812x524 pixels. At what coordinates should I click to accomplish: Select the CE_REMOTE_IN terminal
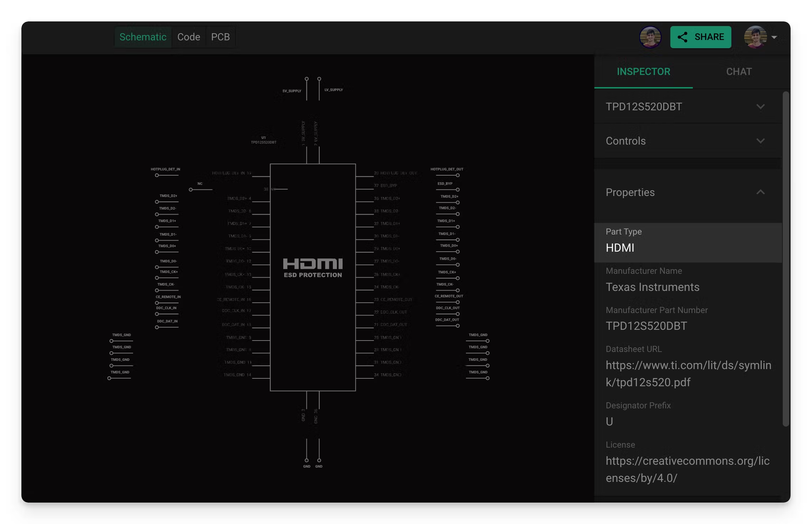[x=168, y=300]
